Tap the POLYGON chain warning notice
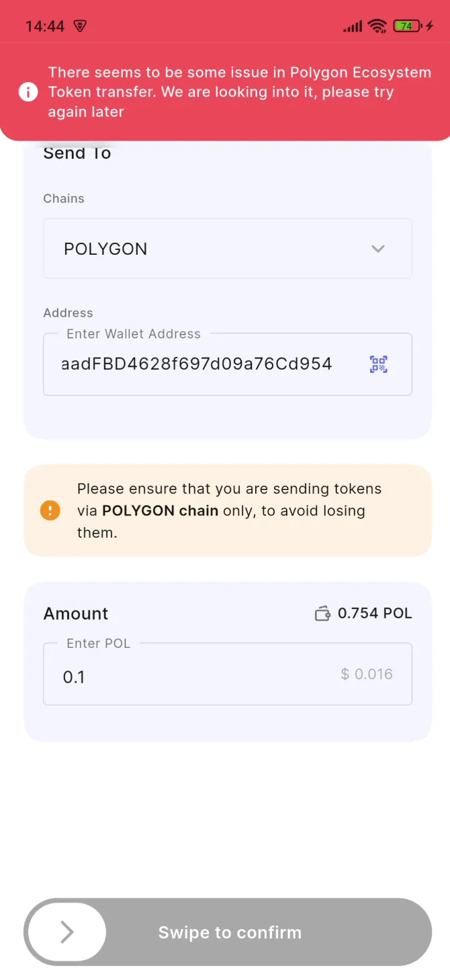This screenshot has height=980, width=450. (228, 510)
